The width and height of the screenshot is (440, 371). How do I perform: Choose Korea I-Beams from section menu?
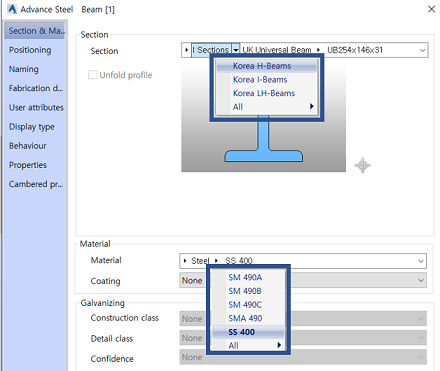[266, 80]
